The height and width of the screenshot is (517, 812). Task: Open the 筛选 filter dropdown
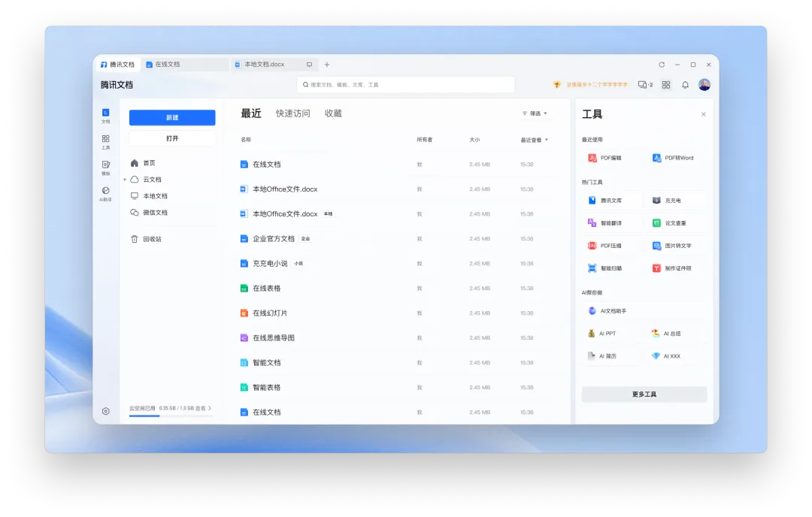pyautogui.click(x=535, y=113)
